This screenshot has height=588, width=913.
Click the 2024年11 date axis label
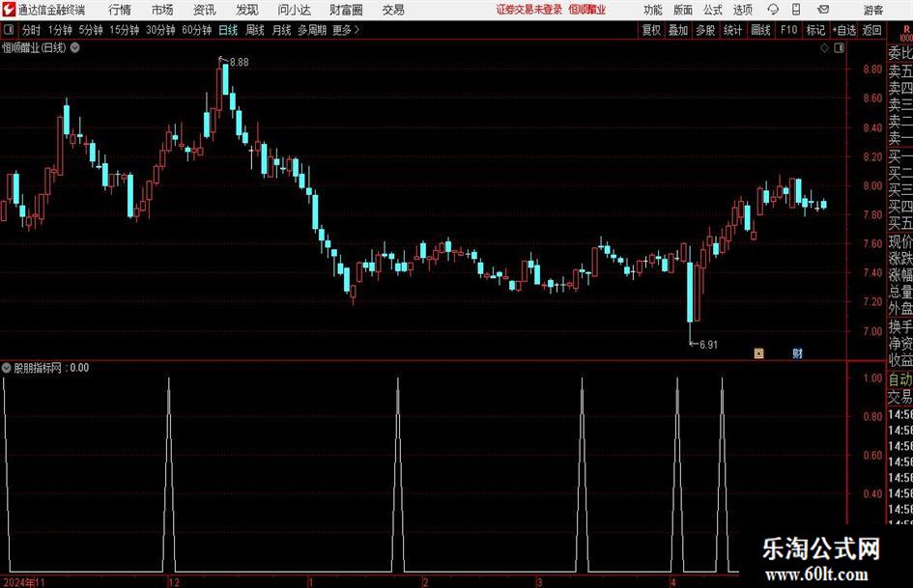(24, 582)
